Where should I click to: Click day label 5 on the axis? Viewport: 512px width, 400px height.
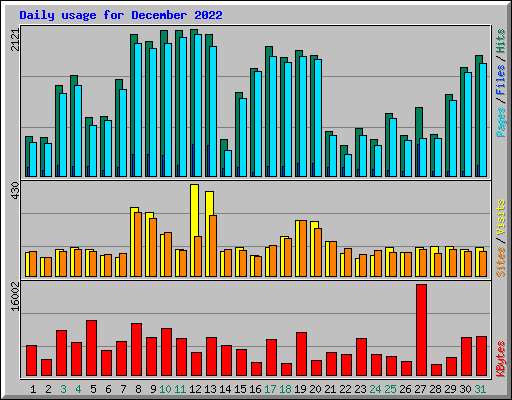(x=93, y=389)
